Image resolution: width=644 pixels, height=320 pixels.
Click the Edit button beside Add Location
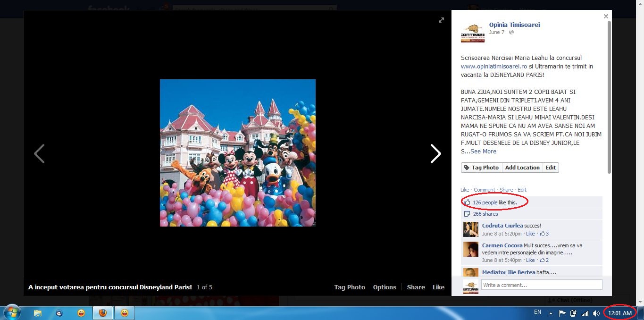click(x=551, y=168)
